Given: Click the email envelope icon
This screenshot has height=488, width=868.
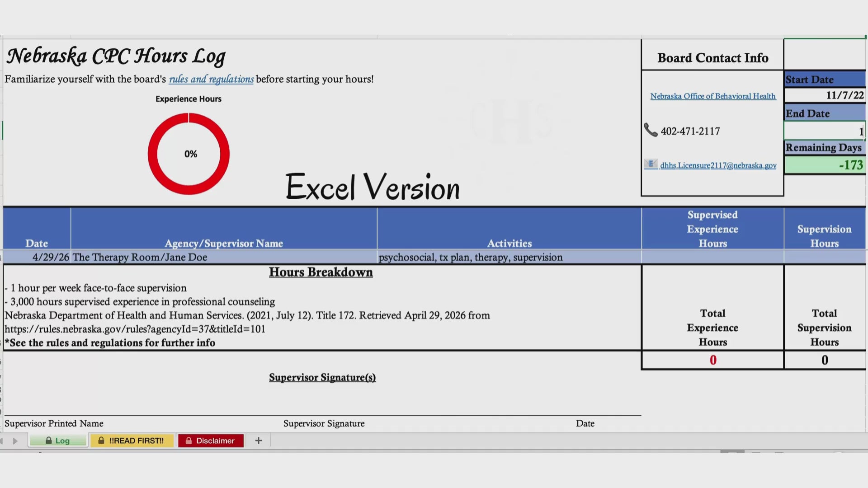Looking at the screenshot, I should tap(651, 164).
